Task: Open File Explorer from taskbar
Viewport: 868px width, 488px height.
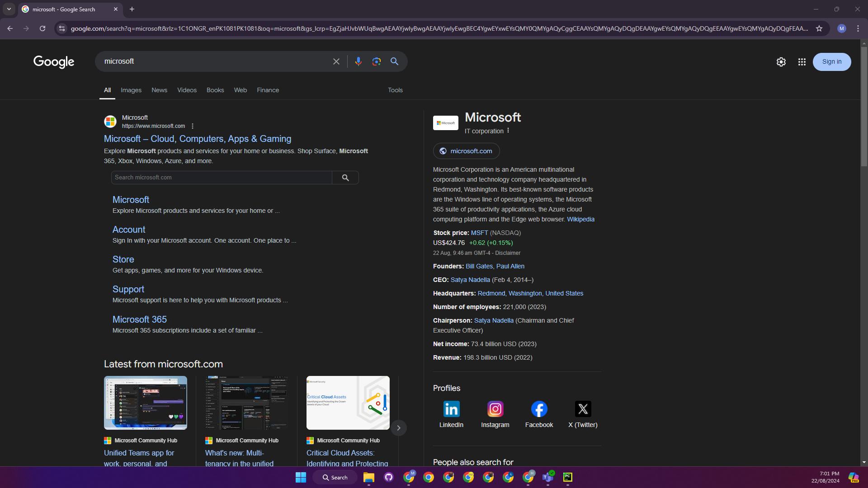Action: coord(368,477)
